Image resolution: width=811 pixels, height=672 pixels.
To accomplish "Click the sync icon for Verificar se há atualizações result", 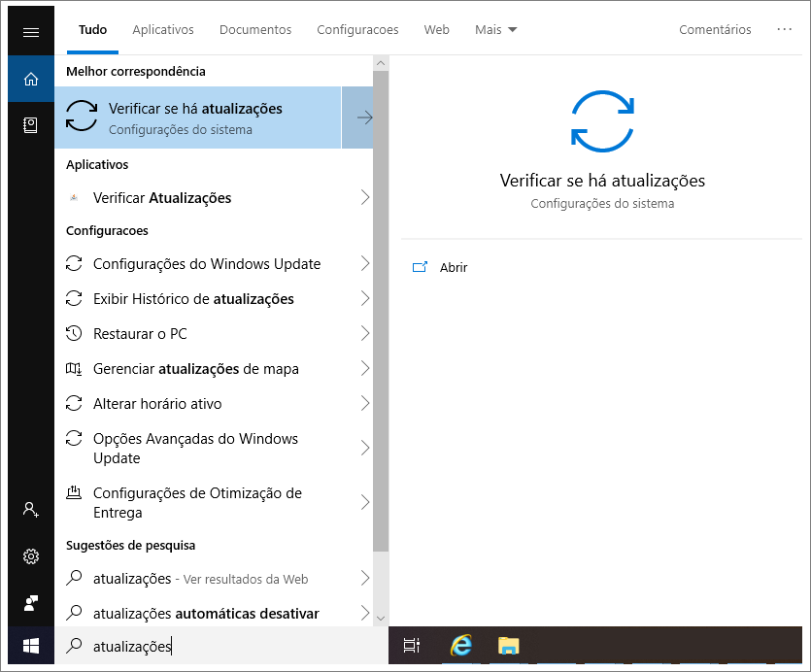I will pos(82,116).
